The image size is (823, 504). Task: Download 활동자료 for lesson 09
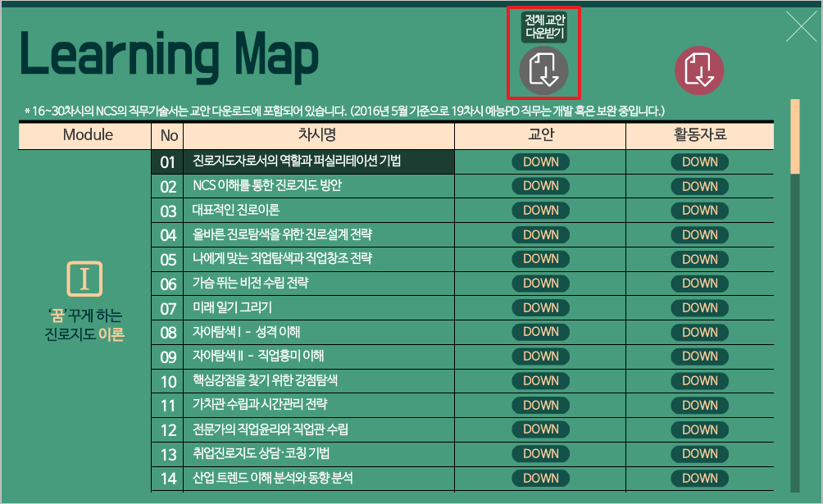[699, 356]
